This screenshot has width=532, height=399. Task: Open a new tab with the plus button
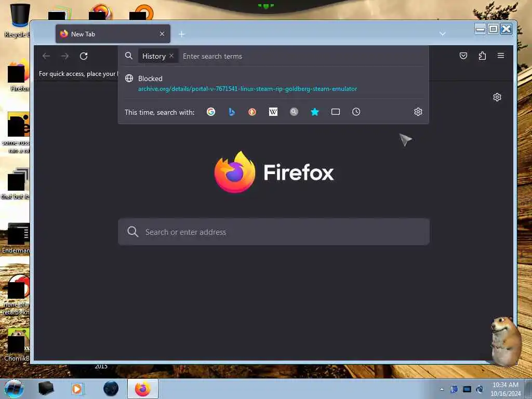click(182, 34)
